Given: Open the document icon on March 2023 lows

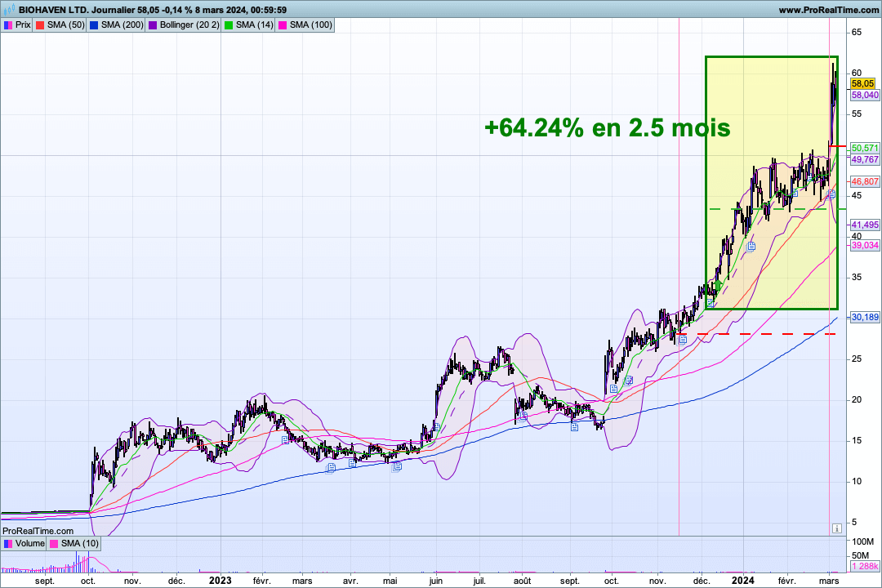Looking at the screenshot, I should pos(331,468).
